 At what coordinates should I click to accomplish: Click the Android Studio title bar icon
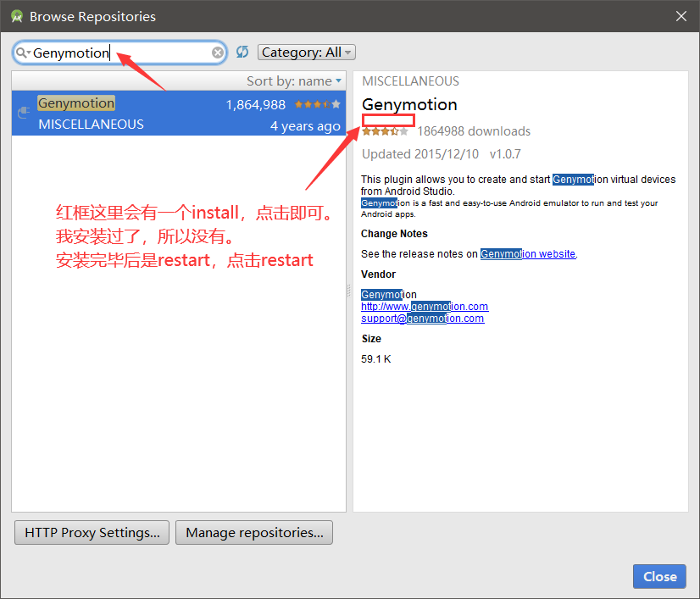click(x=17, y=16)
